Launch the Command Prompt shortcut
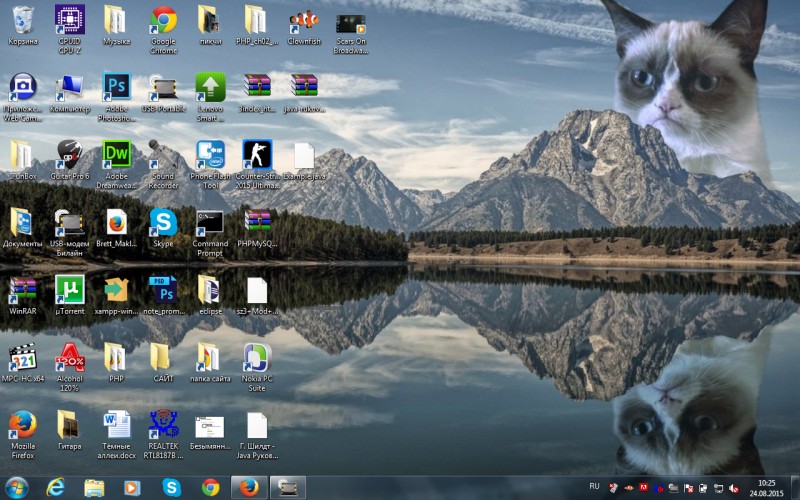The height and width of the screenshot is (500, 800). (210, 222)
